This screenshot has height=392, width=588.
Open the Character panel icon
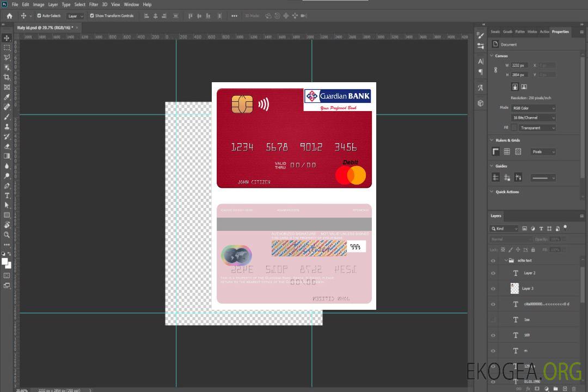click(480, 62)
